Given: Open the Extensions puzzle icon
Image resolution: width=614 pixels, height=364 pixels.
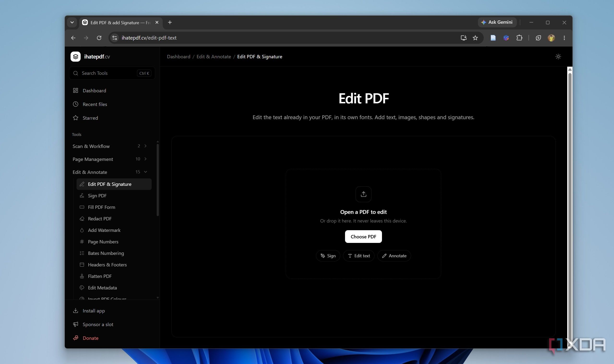Looking at the screenshot, I should click(x=519, y=38).
